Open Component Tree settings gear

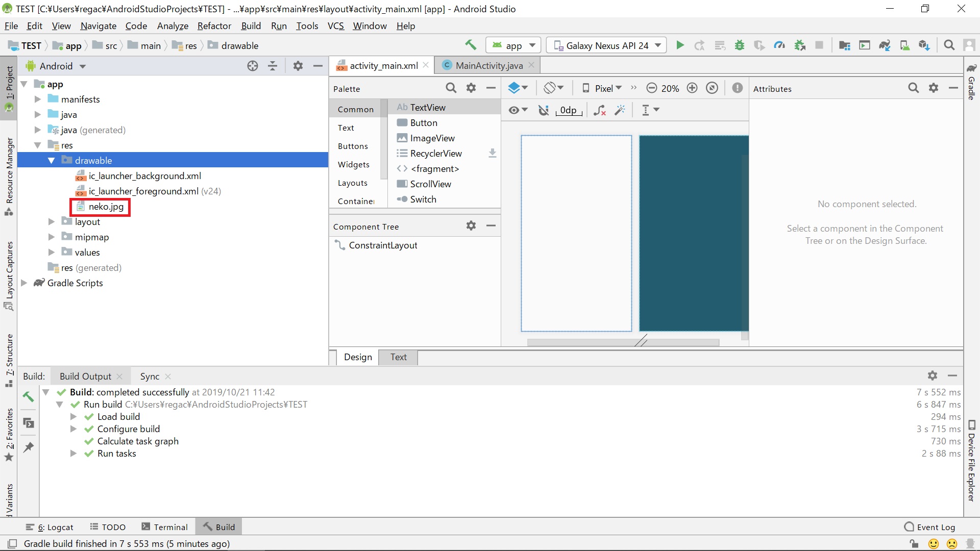tap(471, 226)
